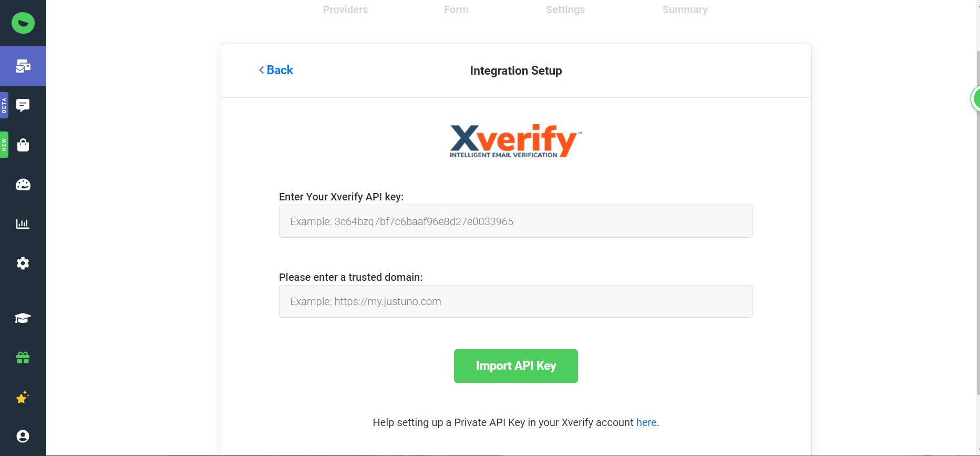Open the dashboard speedometer icon
980x456 pixels.
[23, 185]
